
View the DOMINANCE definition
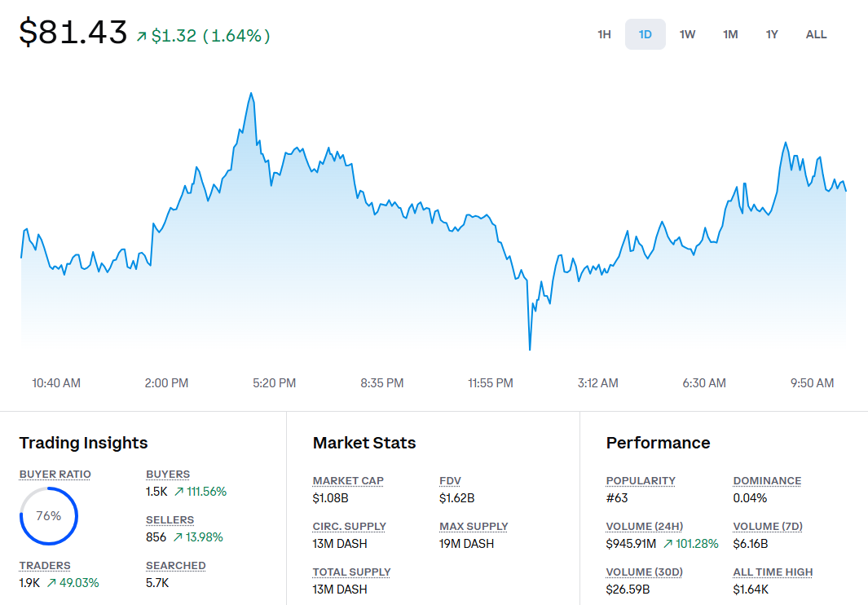pos(767,480)
